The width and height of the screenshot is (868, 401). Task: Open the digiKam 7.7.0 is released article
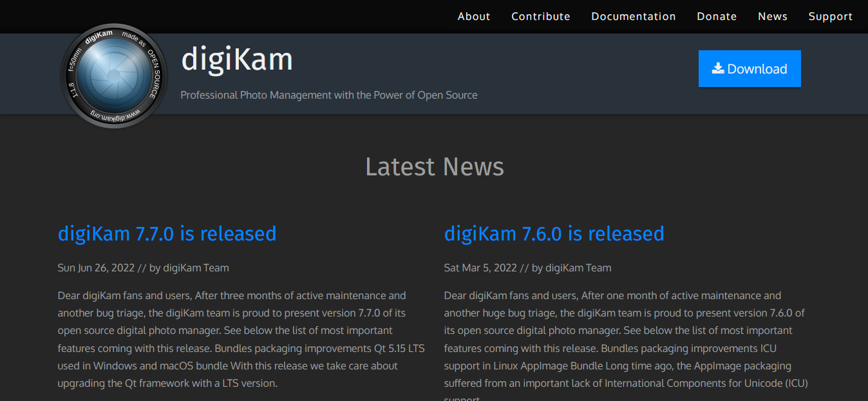coord(167,233)
